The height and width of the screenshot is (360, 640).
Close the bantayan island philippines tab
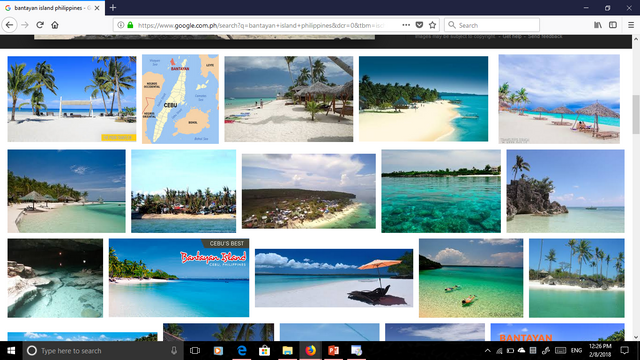click(x=97, y=8)
